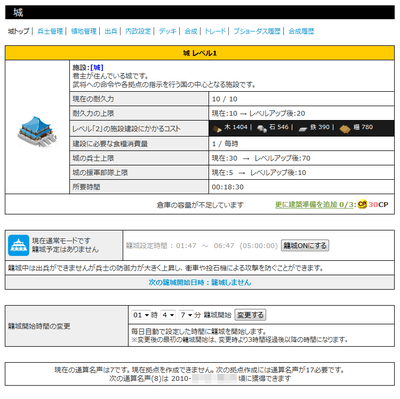
Task: Open the 内政設定 menu link
Action: 138,31
